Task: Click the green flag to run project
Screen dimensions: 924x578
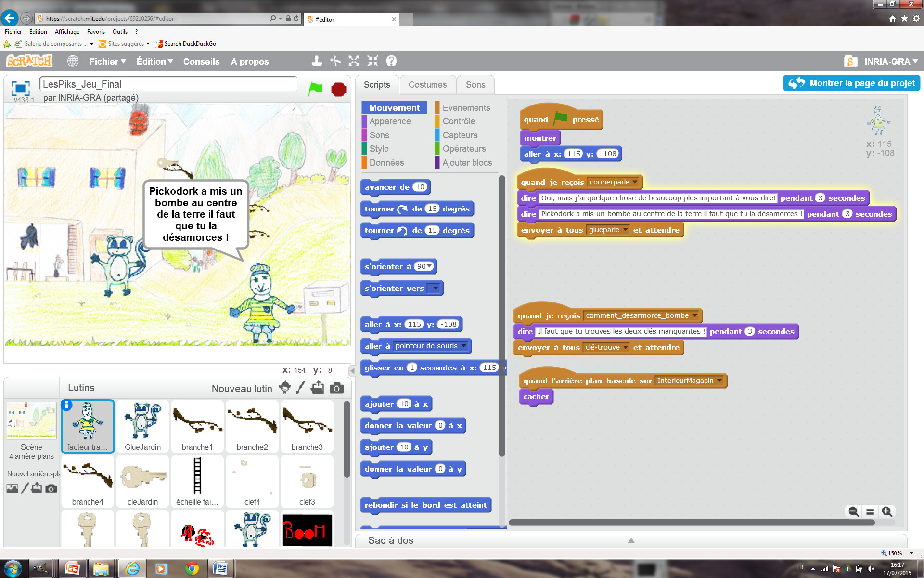Action: [316, 89]
